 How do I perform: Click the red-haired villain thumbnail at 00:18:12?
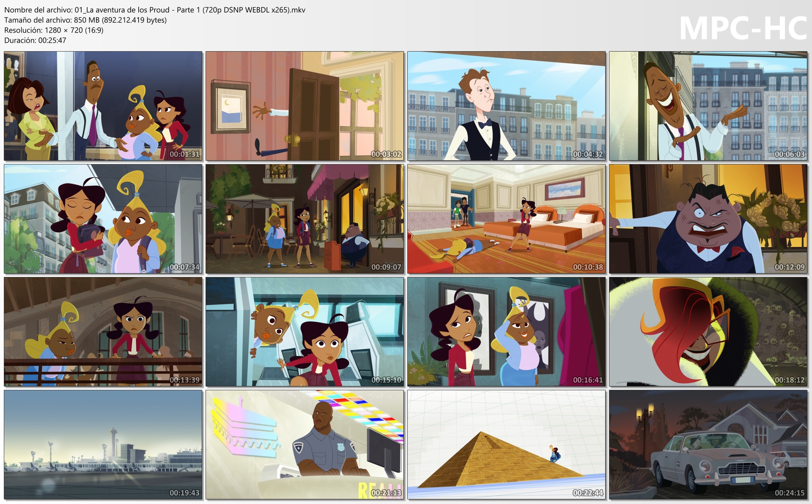click(x=708, y=332)
